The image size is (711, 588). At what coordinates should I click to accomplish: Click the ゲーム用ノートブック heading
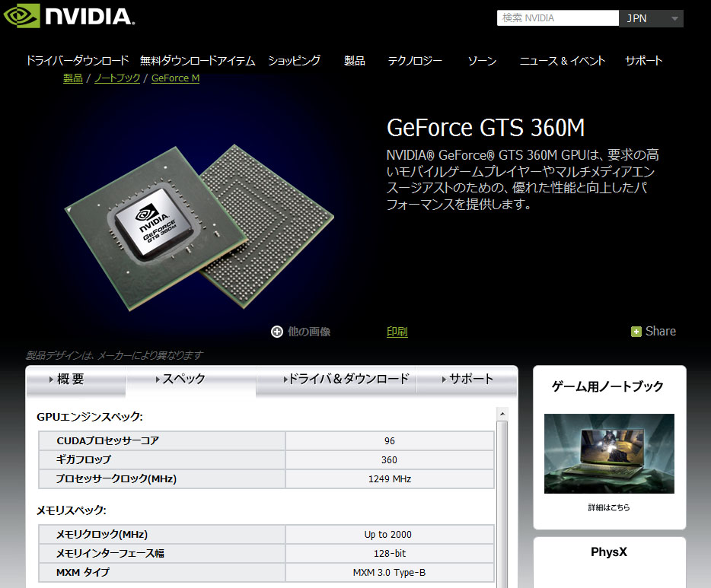[x=607, y=386]
